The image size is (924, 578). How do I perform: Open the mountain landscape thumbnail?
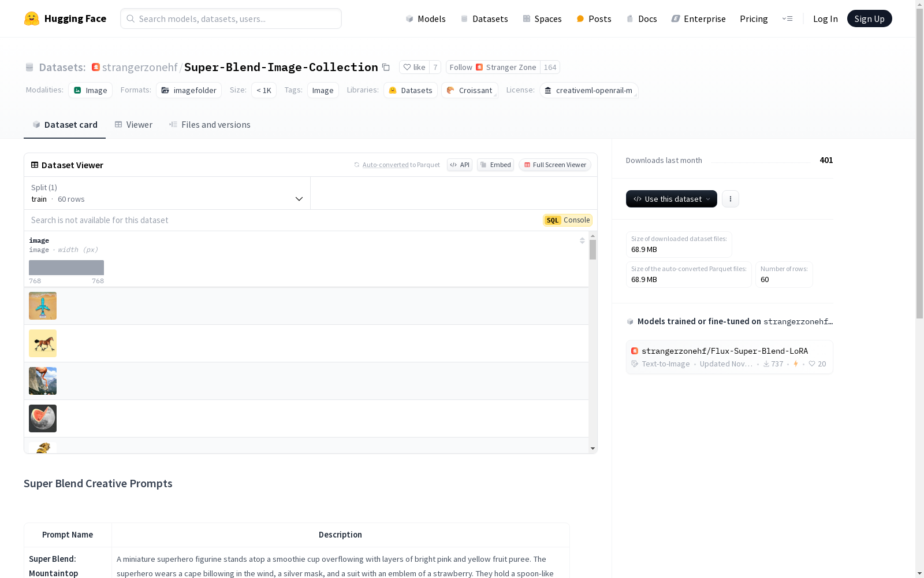click(x=43, y=381)
